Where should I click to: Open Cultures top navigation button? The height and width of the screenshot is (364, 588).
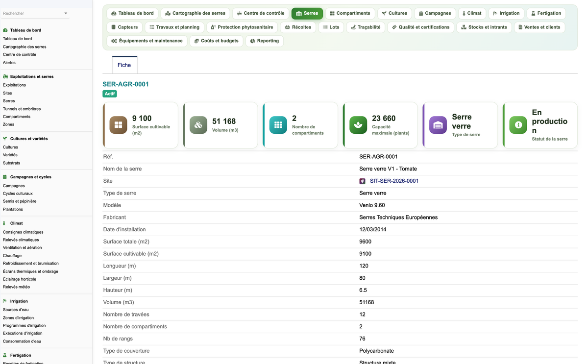(x=394, y=13)
